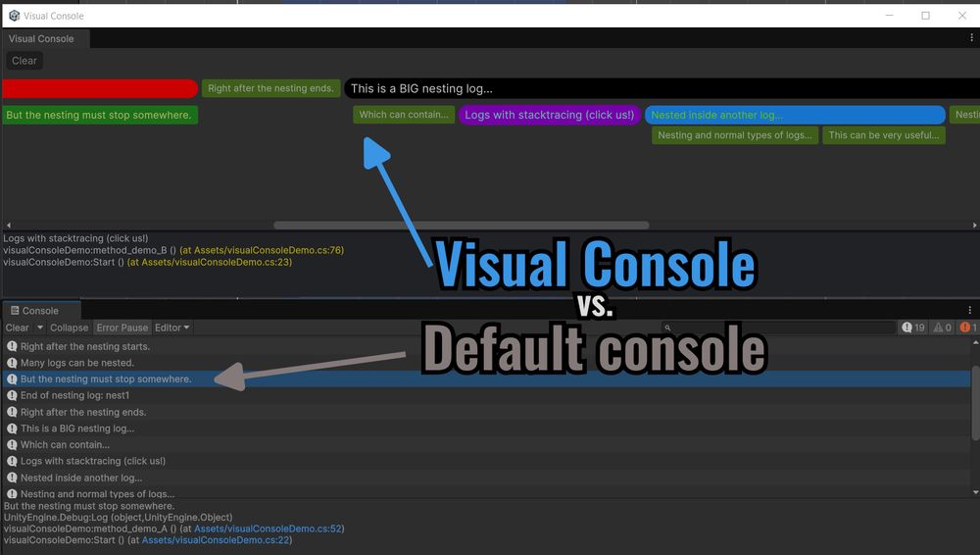
Task: Click the Visual Console horizontal scrollbar thumb
Action: (x=462, y=225)
